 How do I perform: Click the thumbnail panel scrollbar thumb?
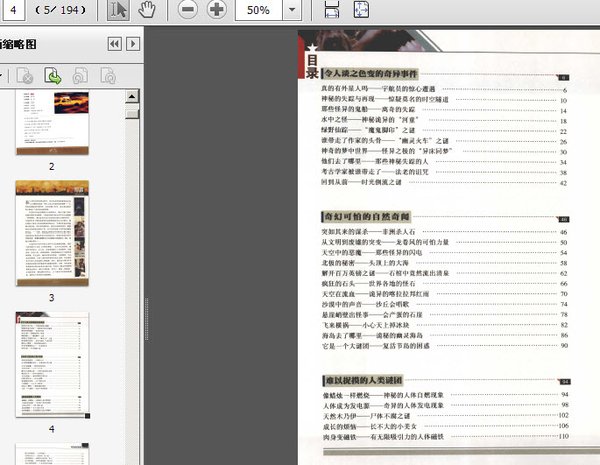point(132,113)
